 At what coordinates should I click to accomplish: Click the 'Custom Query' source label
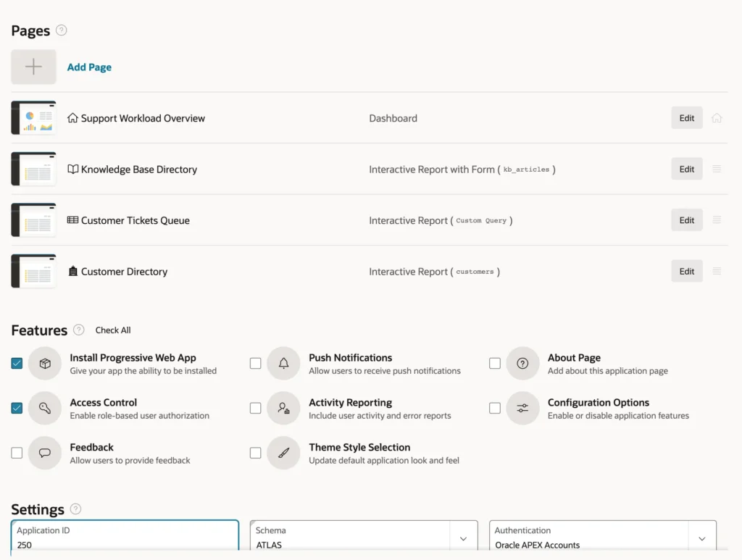pyautogui.click(x=481, y=220)
